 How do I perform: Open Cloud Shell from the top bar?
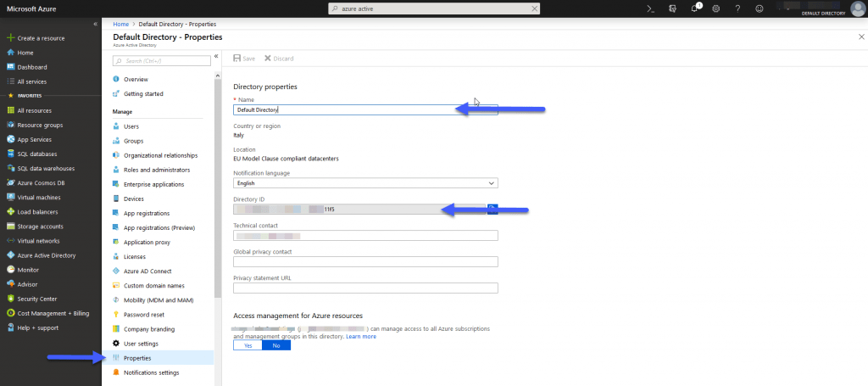pyautogui.click(x=651, y=8)
